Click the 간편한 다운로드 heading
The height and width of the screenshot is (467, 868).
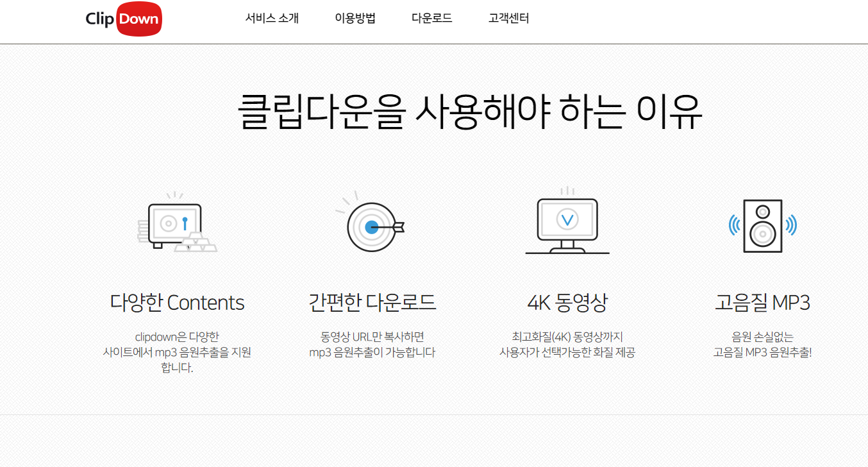pos(372,303)
